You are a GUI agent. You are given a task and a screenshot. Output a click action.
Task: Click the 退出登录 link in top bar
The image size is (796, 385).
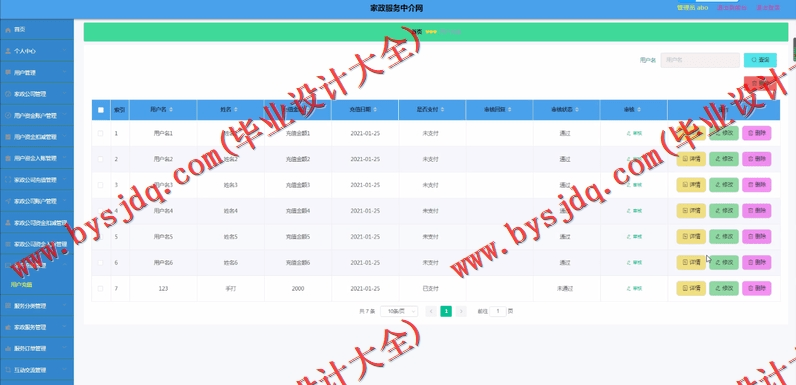pyautogui.click(x=768, y=8)
